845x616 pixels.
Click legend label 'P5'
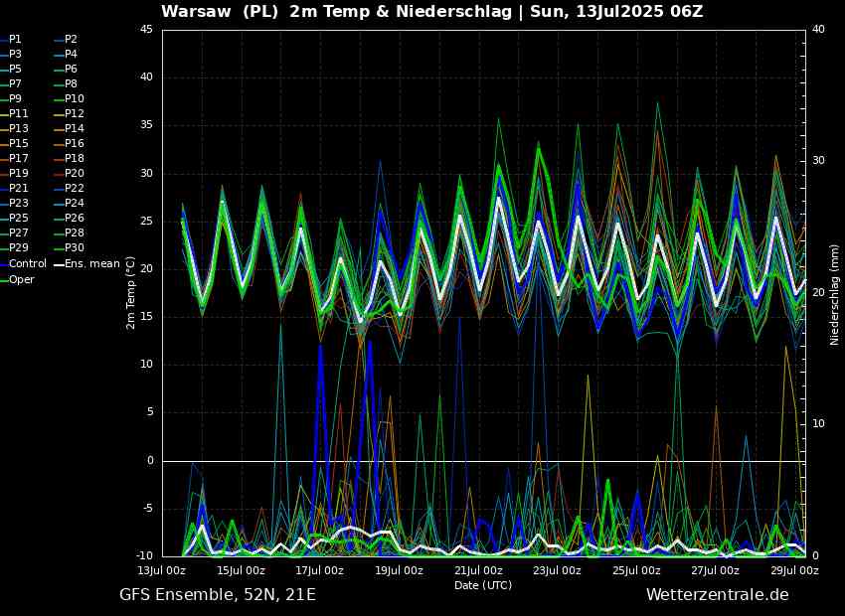(15, 69)
